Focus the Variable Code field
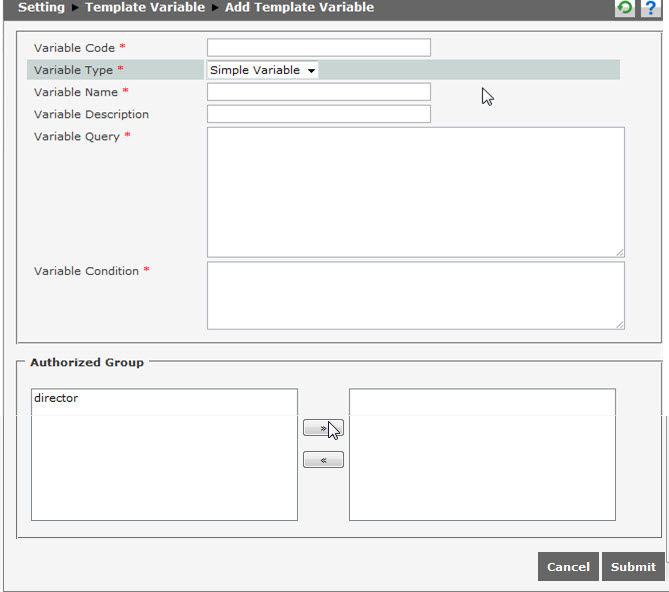The width and height of the screenshot is (669, 592). [x=318, y=48]
